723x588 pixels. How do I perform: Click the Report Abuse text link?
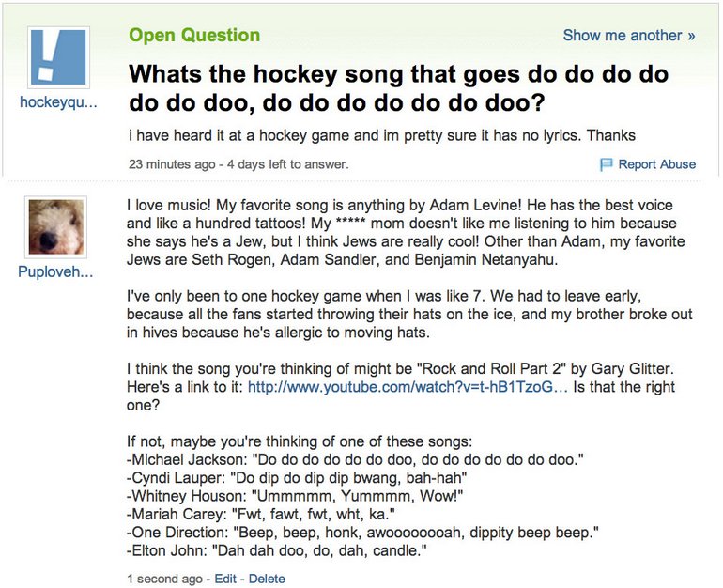pyautogui.click(x=657, y=164)
